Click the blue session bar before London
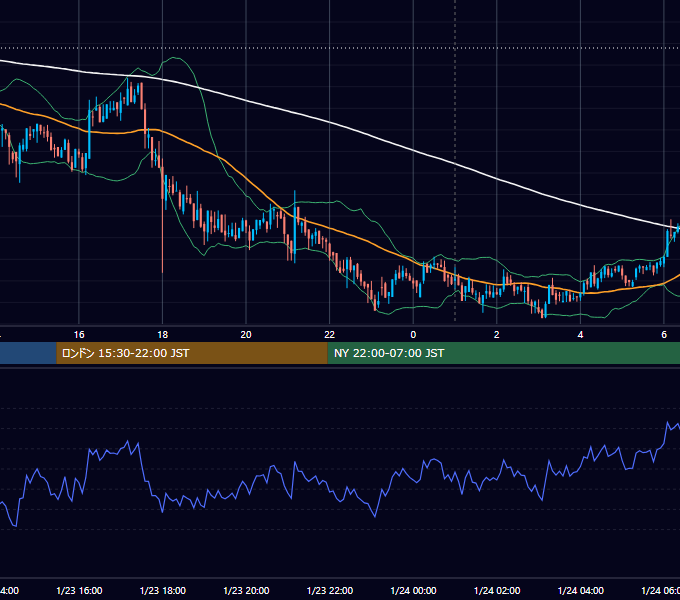Screen dimensions: 680x600 pyautogui.click(x=28, y=353)
